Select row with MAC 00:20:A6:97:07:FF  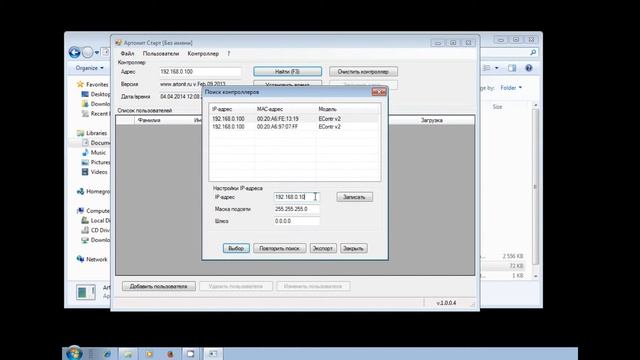(295, 127)
